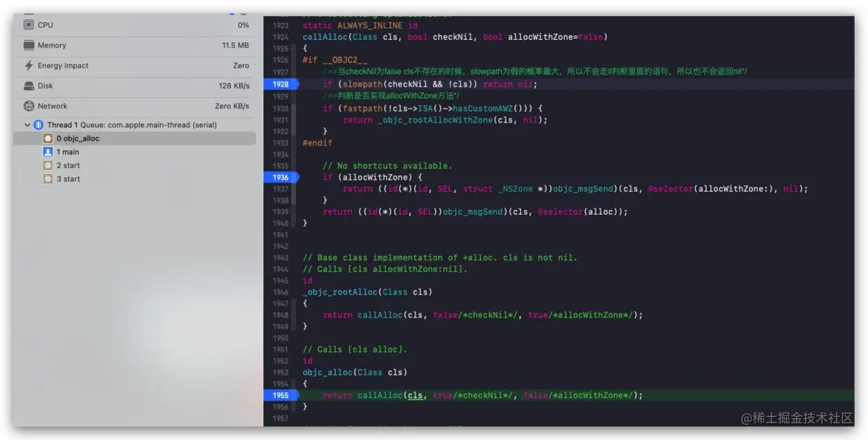The image size is (868, 440).
Task: Click the Memory value 11.5 MB
Action: 235,45
